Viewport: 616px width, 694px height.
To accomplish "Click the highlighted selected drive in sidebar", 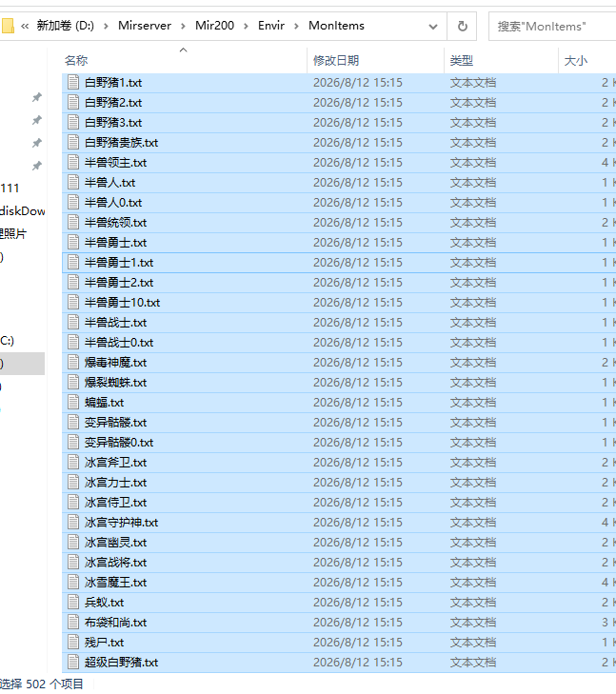I will pyautogui.click(x=22, y=364).
